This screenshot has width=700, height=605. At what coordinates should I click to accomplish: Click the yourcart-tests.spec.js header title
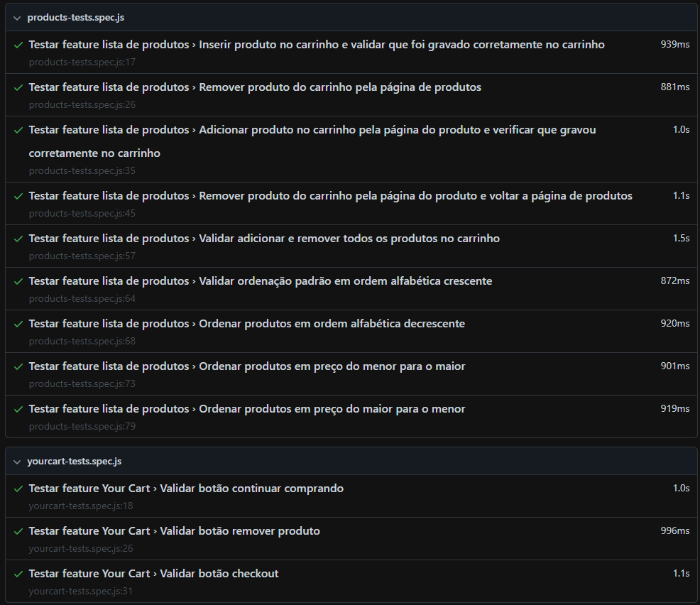(x=74, y=462)
